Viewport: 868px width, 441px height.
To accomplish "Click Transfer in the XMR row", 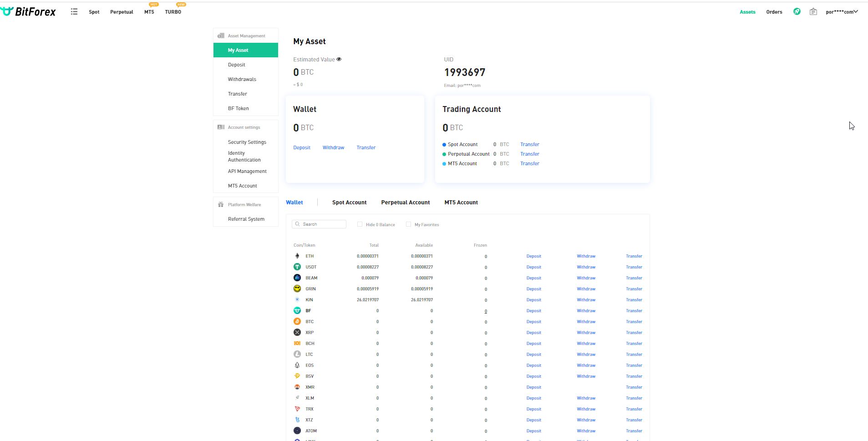I will point(634,387).
